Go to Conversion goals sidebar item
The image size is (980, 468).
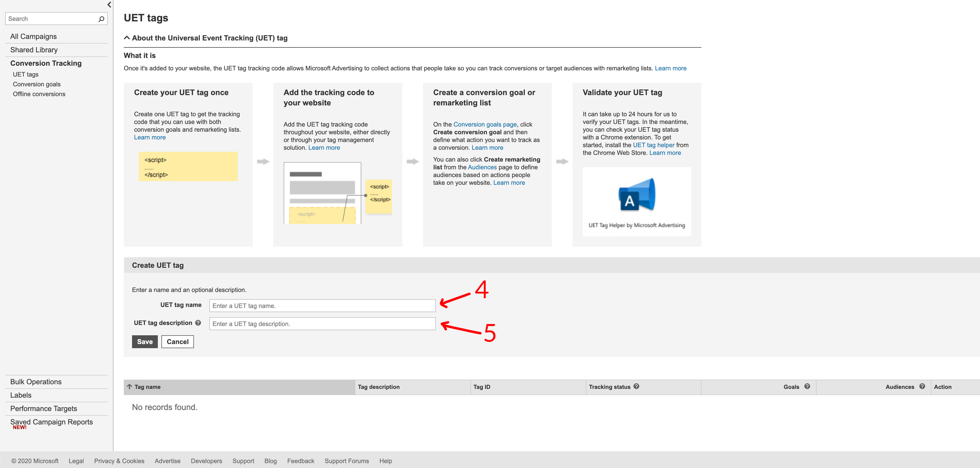coord(37,84)
